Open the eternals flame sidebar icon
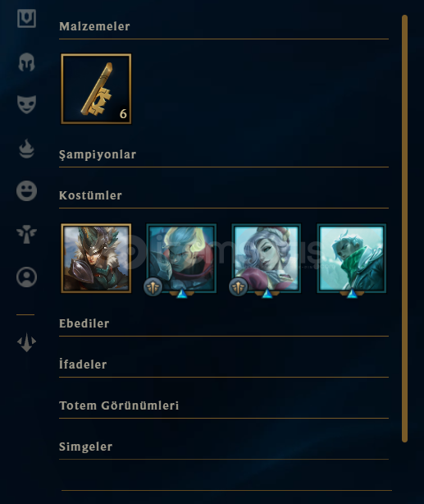This screenshot has height=504, width=424. coord(26,149)
